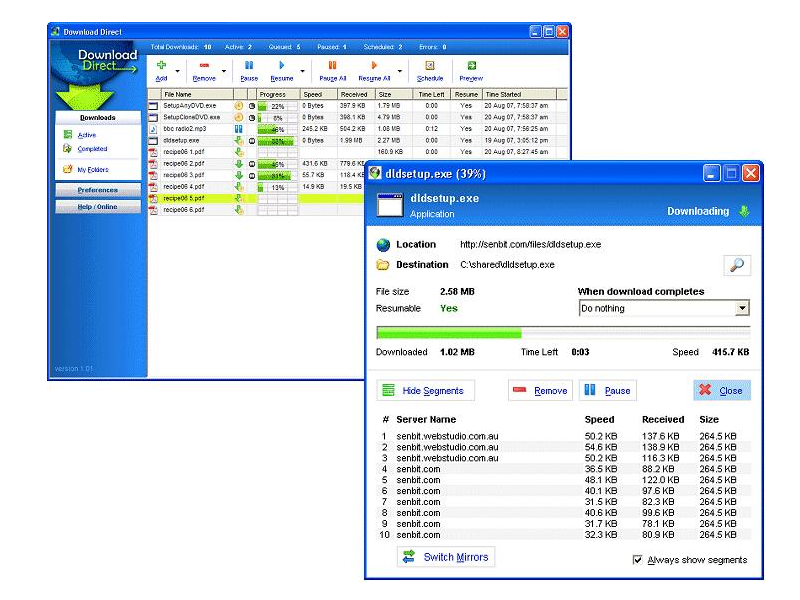Click the Remove icon in the main toolbar
800x600 pixels.
click(x=204, y=66)
